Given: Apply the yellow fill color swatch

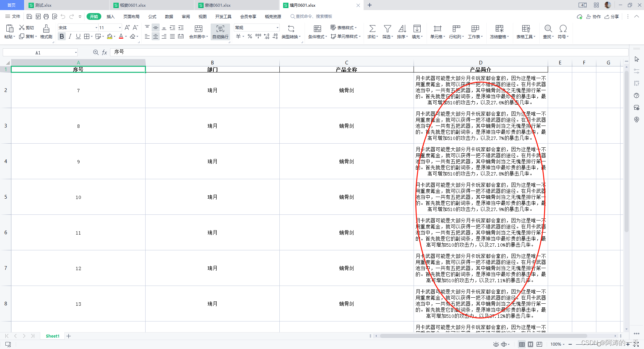Looking at the screenshot, I should [109, 36].
